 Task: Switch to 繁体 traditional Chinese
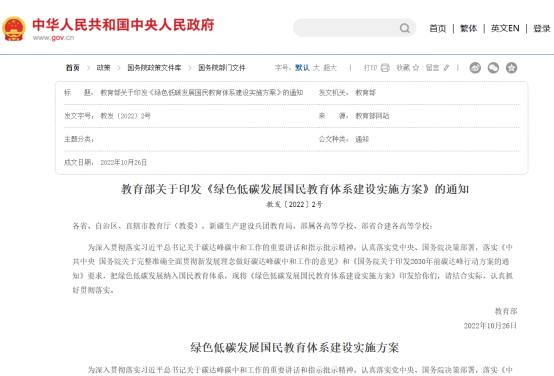click(468, 28)
